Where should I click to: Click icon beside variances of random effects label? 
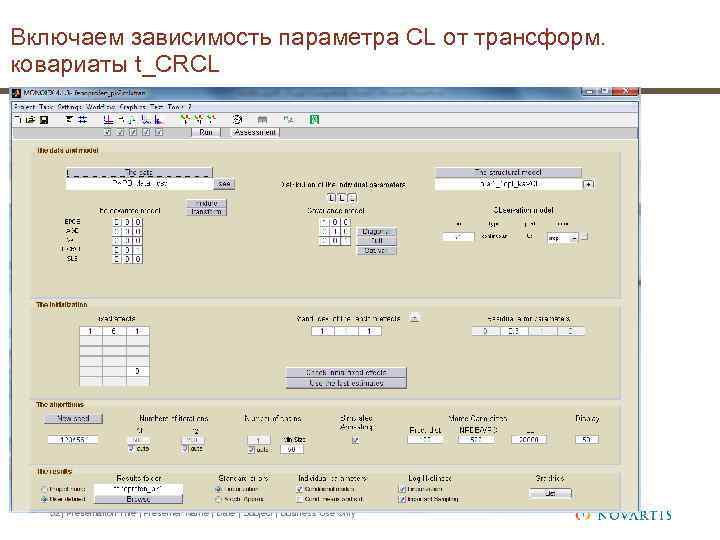pos(414,318)
